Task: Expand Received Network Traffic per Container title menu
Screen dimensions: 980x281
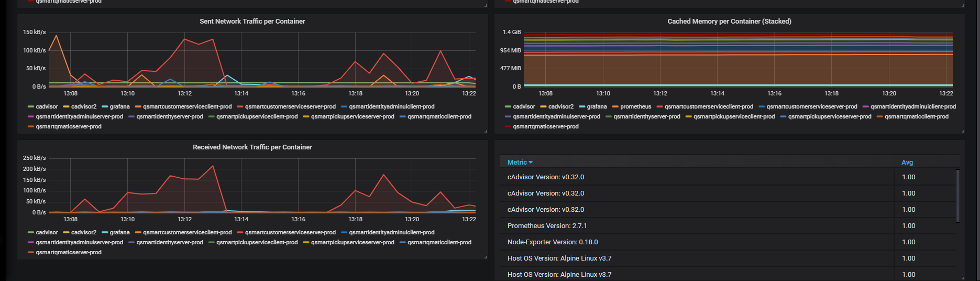Action: click(252, 147)
